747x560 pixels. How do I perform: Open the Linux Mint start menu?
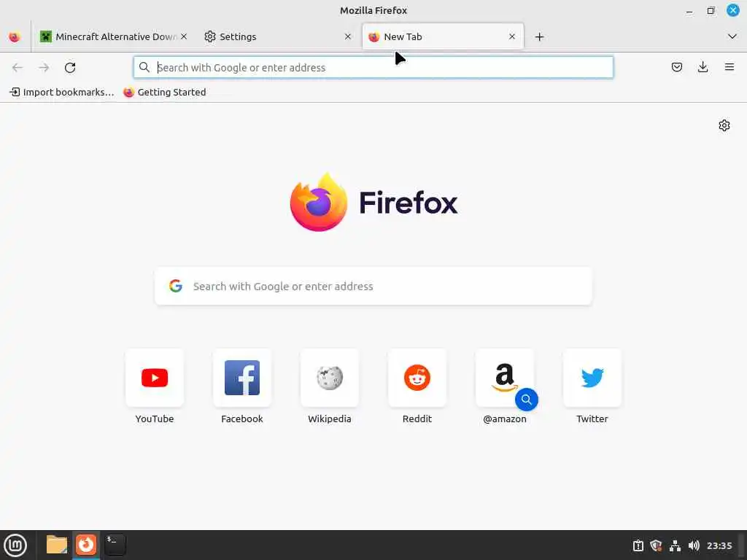click(15, 545)
